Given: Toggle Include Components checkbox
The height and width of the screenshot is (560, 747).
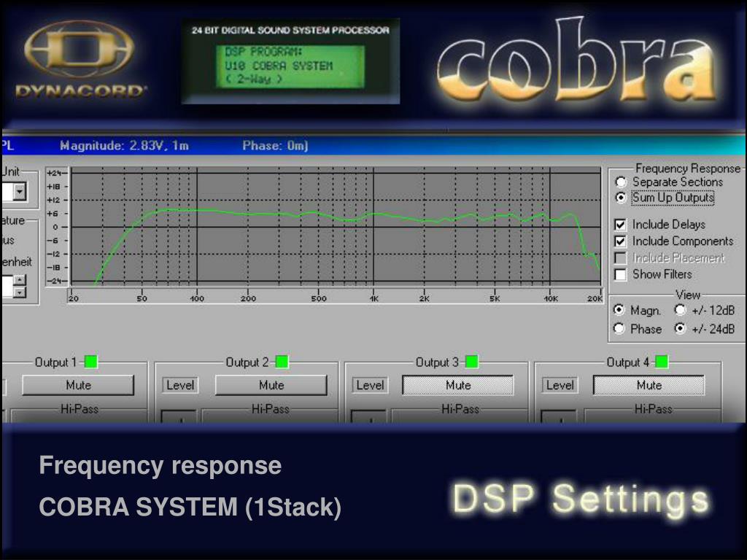Looking at the screenshot, I should point(620,241).
